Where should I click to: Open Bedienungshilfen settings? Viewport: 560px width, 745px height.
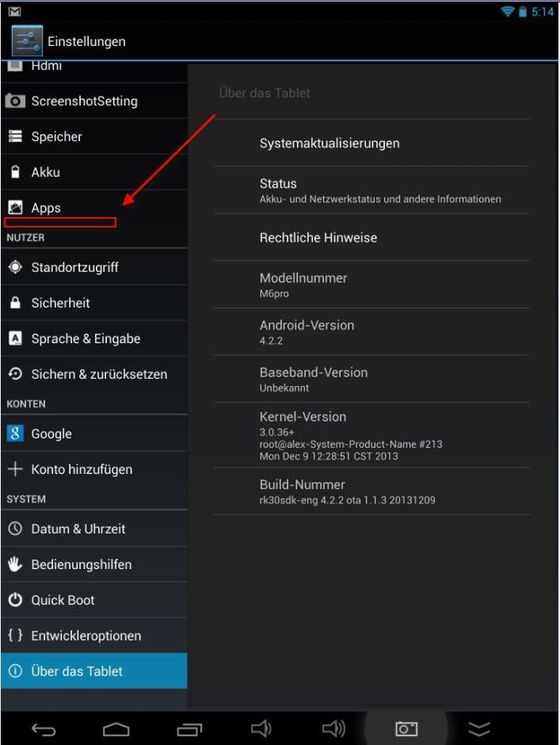click(94, 564)
